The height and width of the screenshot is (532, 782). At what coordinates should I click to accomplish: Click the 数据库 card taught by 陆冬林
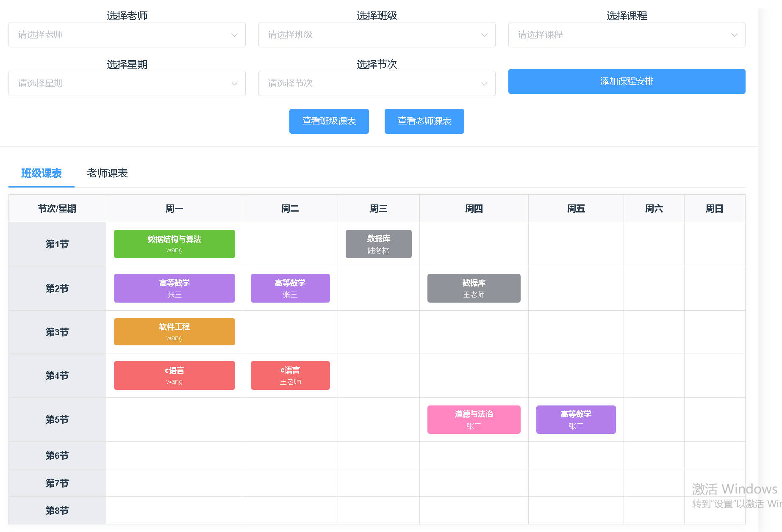pos(378,244)
